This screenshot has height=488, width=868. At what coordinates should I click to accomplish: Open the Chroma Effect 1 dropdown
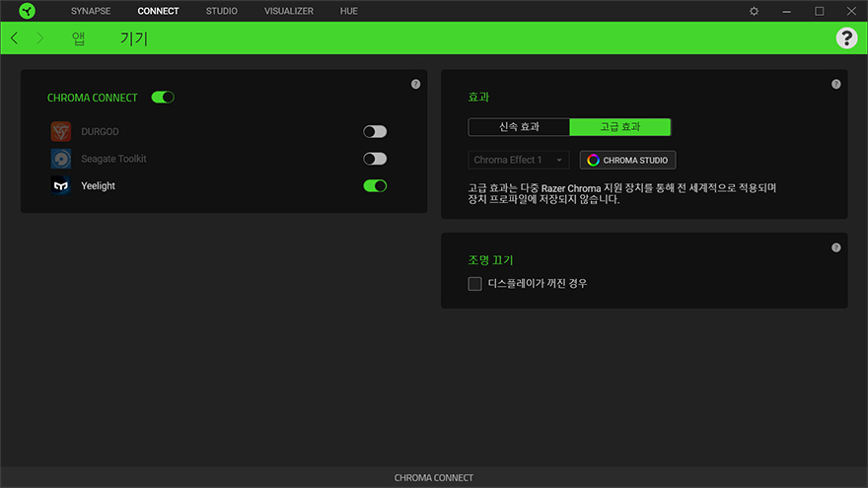tap(518, 160)
